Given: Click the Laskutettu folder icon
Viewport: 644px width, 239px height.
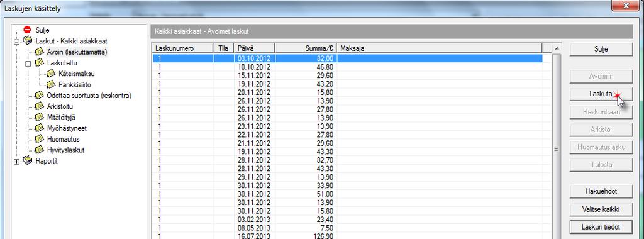Looking at the screenshot, I should point(40,63).
